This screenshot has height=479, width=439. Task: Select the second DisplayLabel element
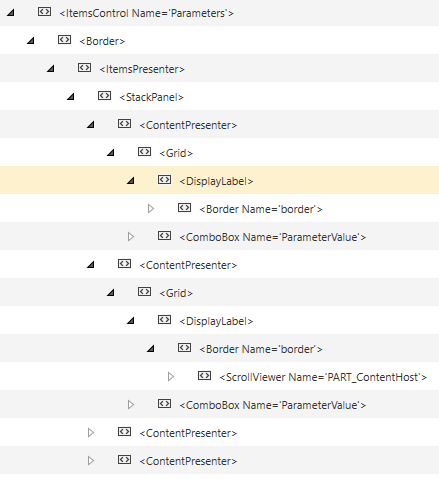pos(216,321)
